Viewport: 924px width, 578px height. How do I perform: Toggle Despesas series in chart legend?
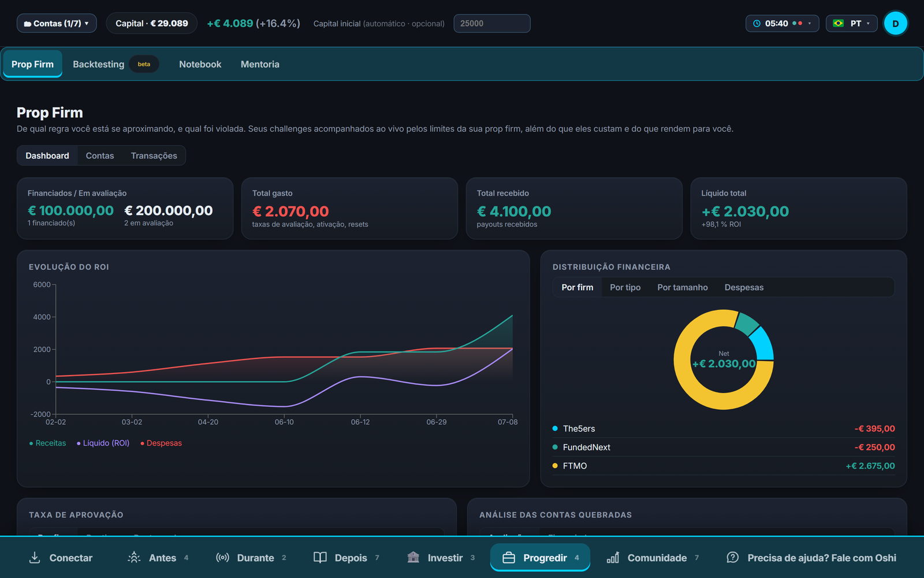click(x=161, y=443)
